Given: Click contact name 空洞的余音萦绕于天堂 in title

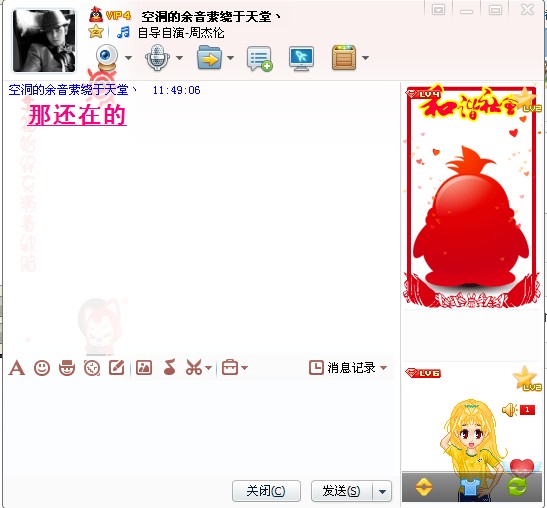Looking at the screenshot, I should coord(210,16).
